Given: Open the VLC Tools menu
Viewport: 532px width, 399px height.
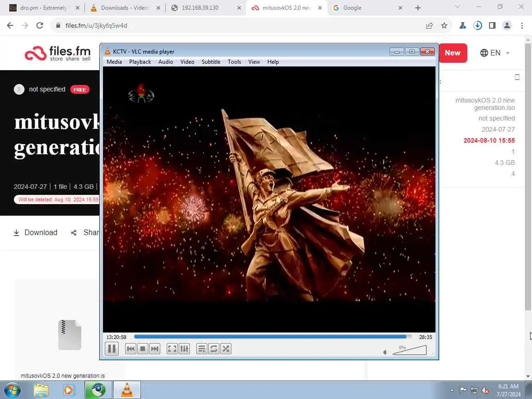Looking at the screenshot, I should tap(234, 62).
